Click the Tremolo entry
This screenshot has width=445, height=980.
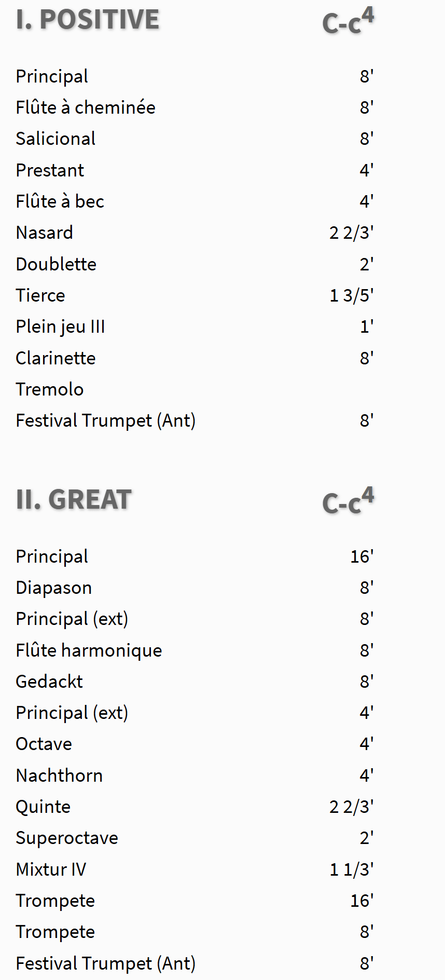pos(49,389)
